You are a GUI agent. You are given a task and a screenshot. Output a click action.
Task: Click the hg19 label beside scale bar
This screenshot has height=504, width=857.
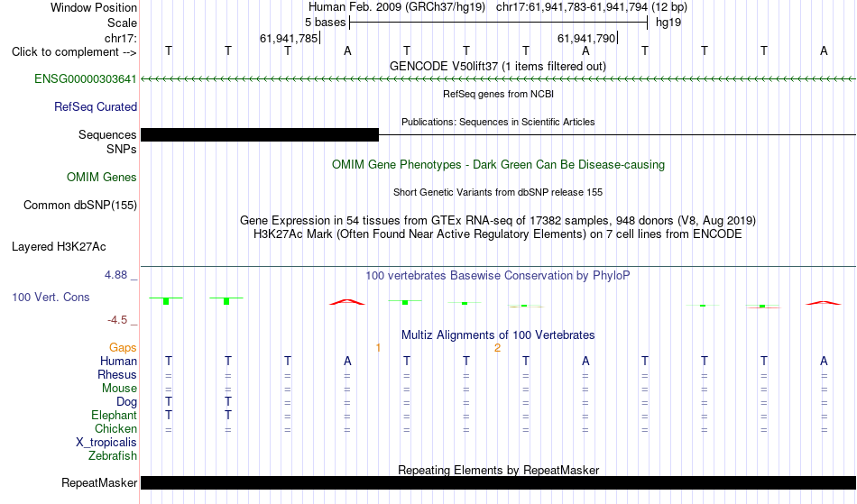tap(668, 23)
